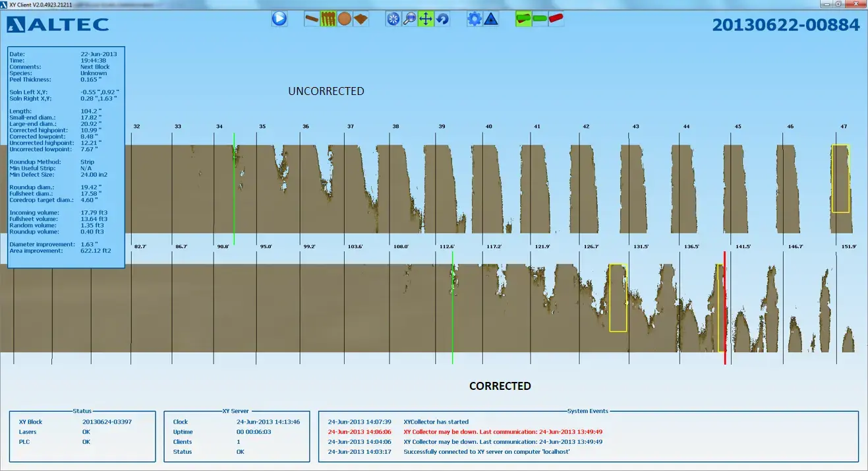Click the ALTEC logo
Screen dimensions: 868x471
click(x=58, y=25)
